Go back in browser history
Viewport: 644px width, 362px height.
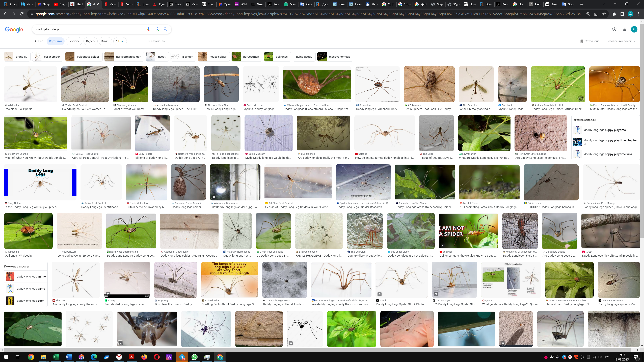tap(6, 14)
